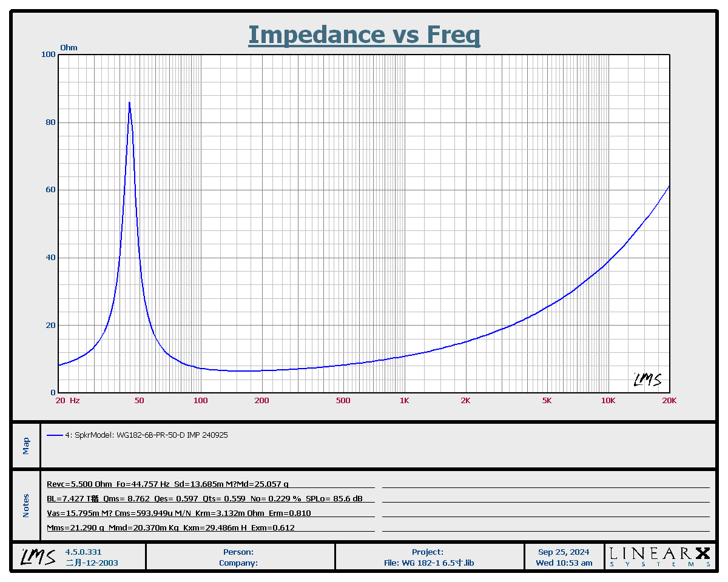Click the 1K frequency axis label
Viewport: 728px width, 582px height.
pyautogui.click(x=404, y=401)
